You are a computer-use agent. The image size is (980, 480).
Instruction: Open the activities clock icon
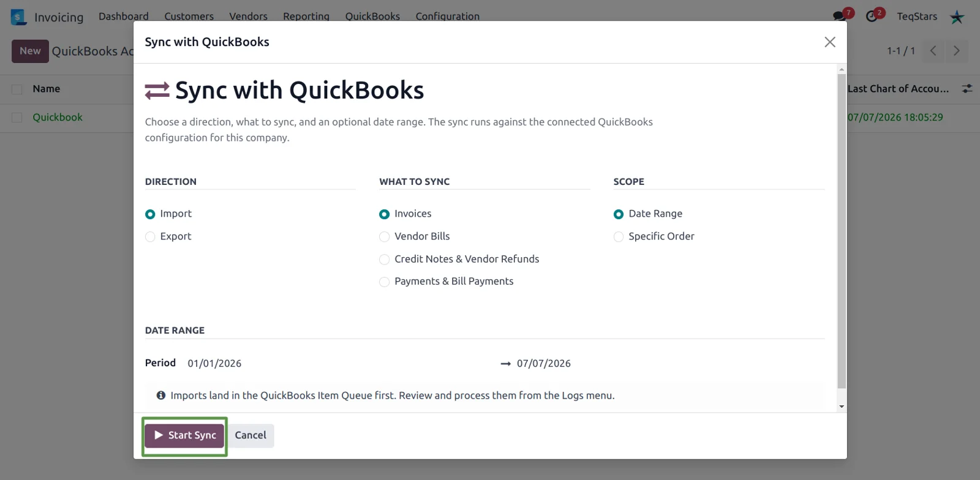coord(872,17)
